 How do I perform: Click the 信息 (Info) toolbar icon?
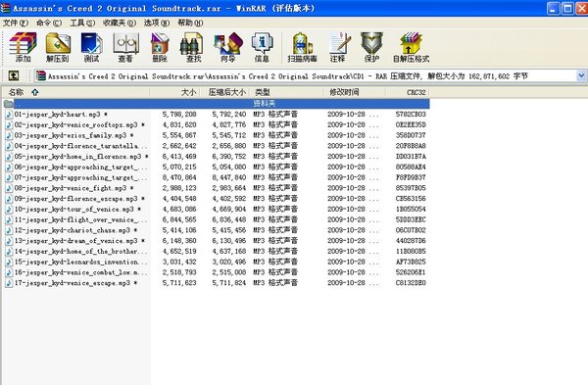pyautogui.click(x=262, y=47)
